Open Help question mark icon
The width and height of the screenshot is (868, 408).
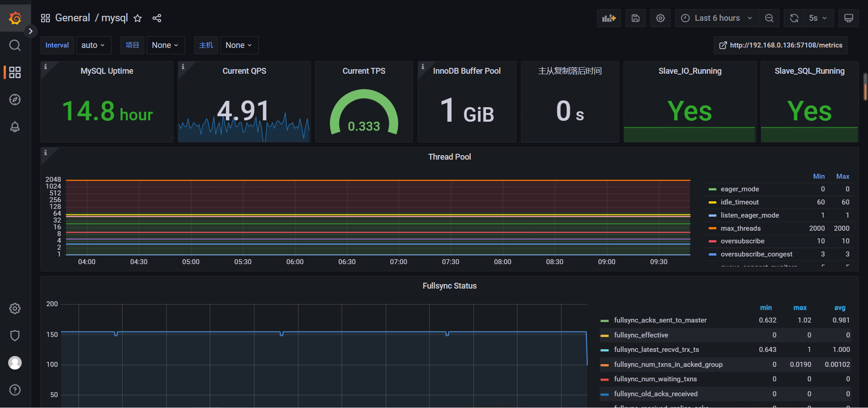pyautogui.click(x=15, y=390)
